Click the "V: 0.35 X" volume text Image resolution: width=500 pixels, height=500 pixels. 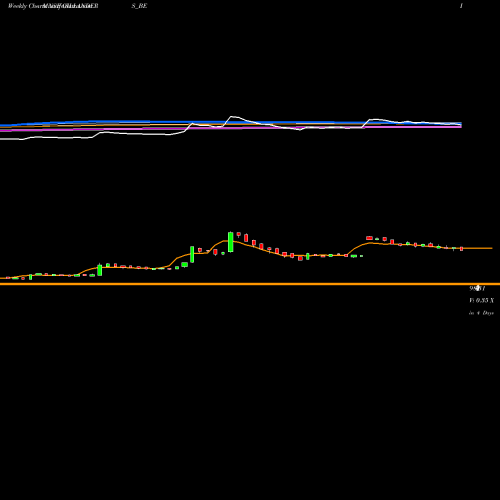[x=481, y=300]
